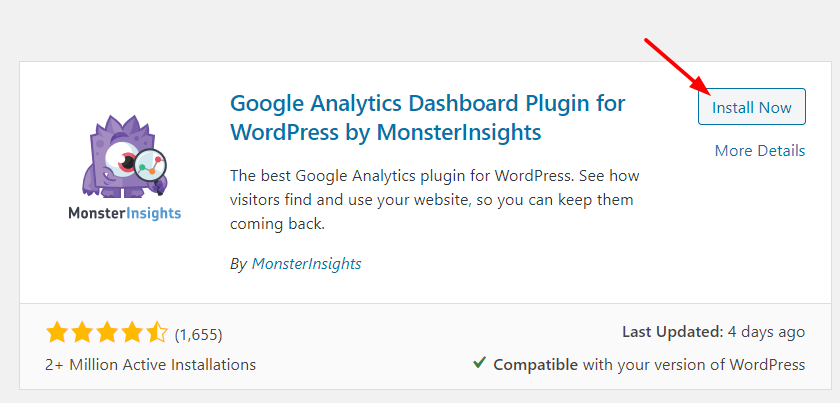Image resolution: width=840 pixels, height=403 pixels.
Task: Click the green compatibility checkmark
Action: (x=479, y=363)
